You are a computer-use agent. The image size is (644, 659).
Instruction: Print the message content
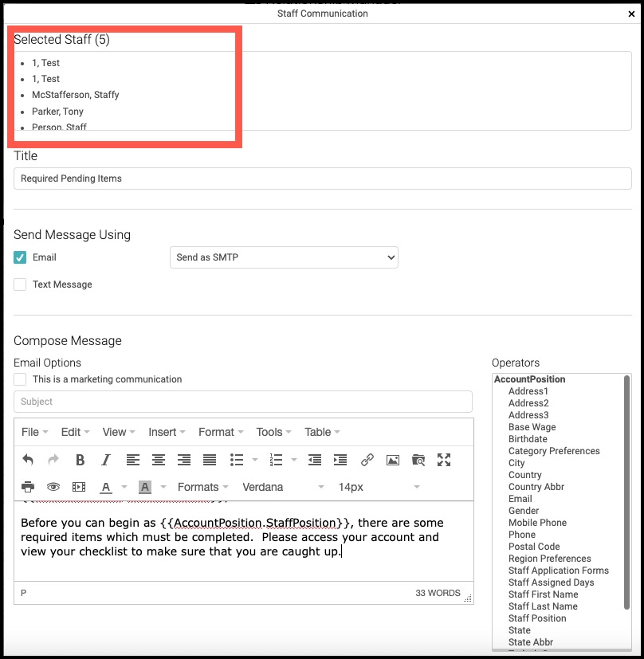point(28,487)
